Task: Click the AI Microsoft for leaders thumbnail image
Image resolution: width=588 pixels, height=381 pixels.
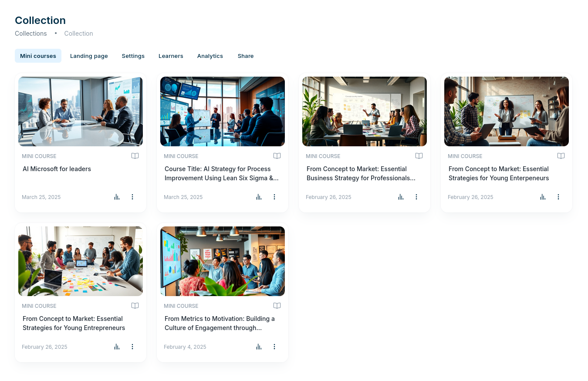Action: click(81, 111)
